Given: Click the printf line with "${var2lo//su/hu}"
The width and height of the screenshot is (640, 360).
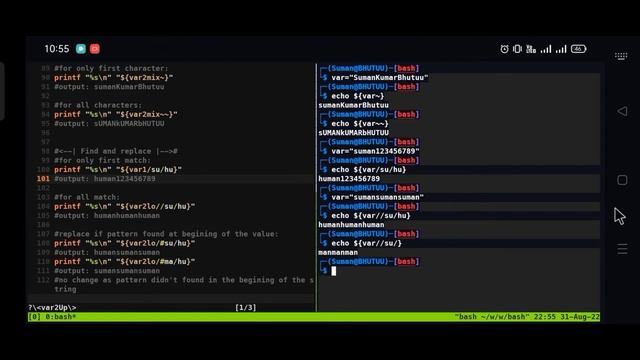Looking at the screenshot, I should pos(124,207).
